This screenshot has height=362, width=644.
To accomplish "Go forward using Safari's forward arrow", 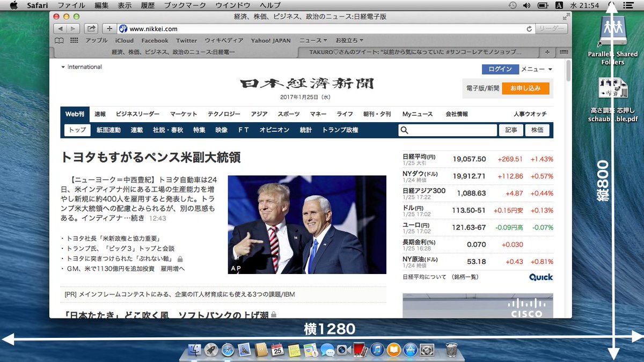I will coord(74,29).
